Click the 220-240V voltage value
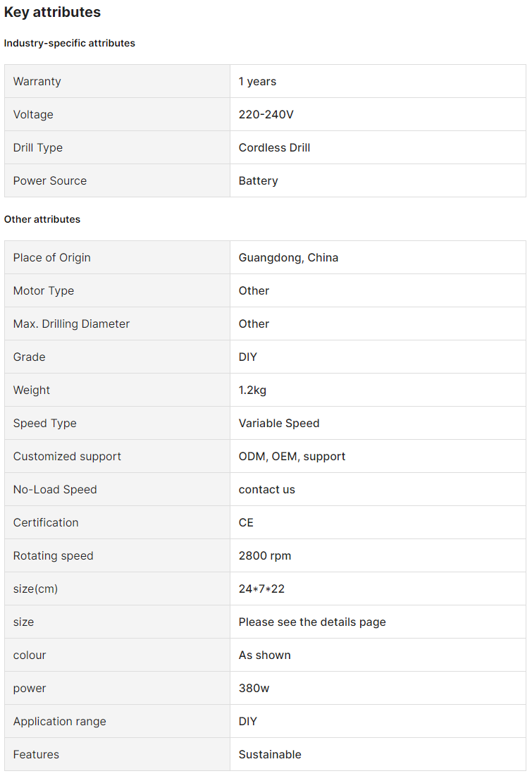 click(x=266, y=115)
